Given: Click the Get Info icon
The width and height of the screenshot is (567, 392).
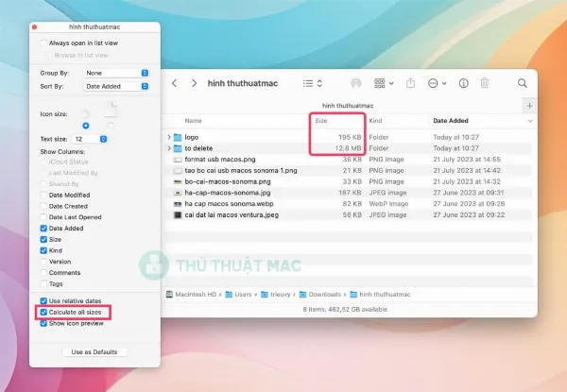Looking at the screenshot, I should (464, 83).
